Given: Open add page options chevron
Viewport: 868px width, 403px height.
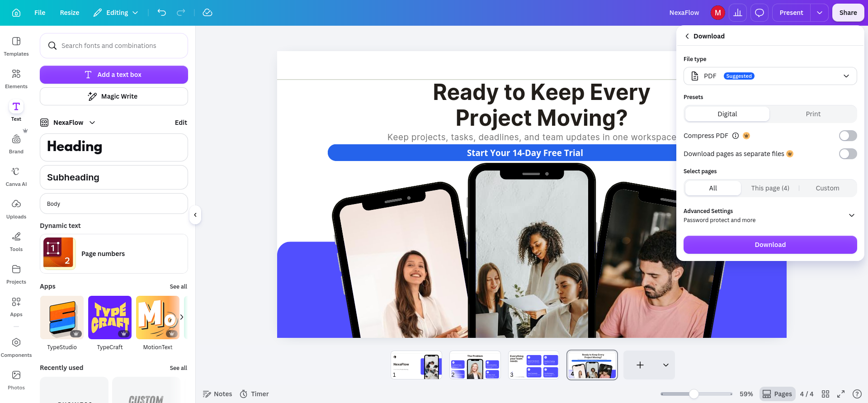Looking at the screenshot, I should 665,365.
